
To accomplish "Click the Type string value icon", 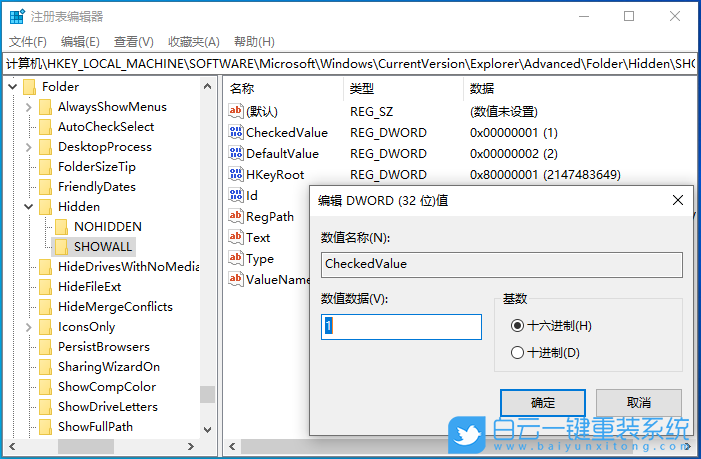I will (x=236, y=258).
